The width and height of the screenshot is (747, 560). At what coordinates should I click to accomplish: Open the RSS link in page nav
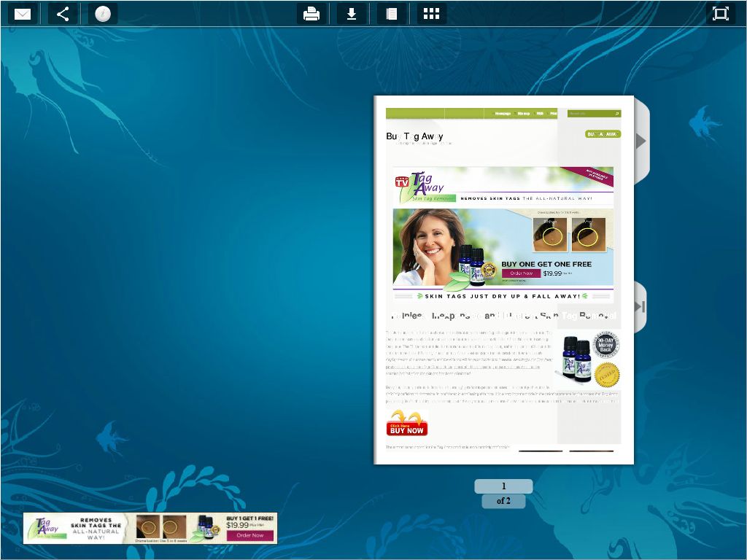tap(540, 114)
